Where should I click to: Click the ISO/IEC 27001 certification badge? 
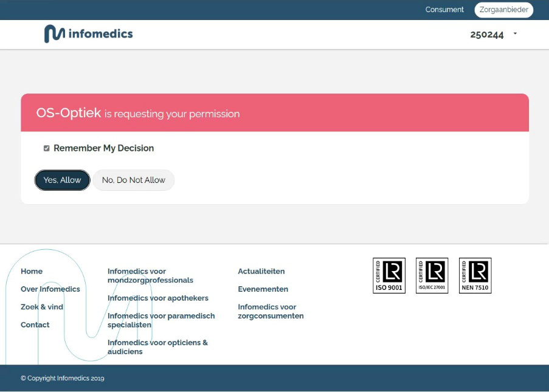point(432,275)
